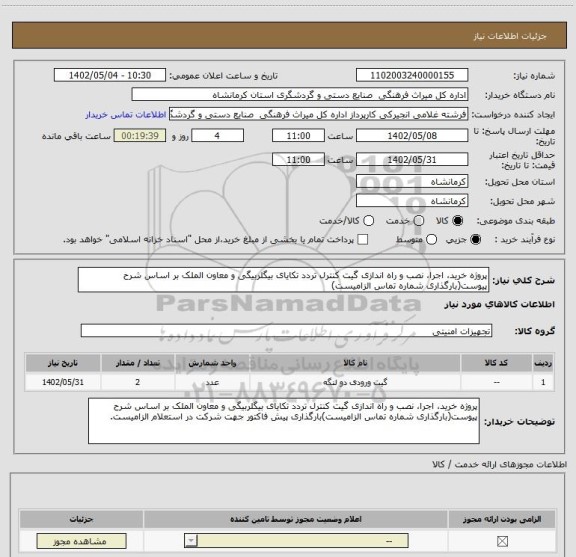Screen dimensions: 576x557
Task: Open the supplier license status dropdown
Action: point(296,541)
